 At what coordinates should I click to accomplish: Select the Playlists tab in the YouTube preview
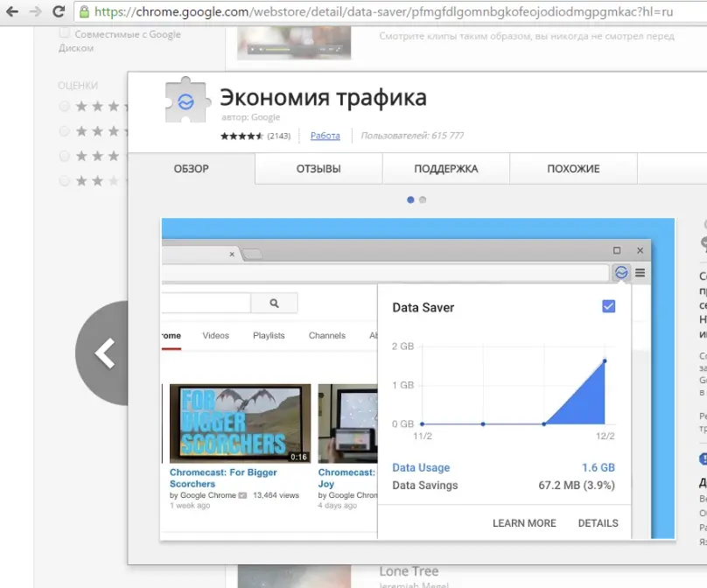point(269,335)
